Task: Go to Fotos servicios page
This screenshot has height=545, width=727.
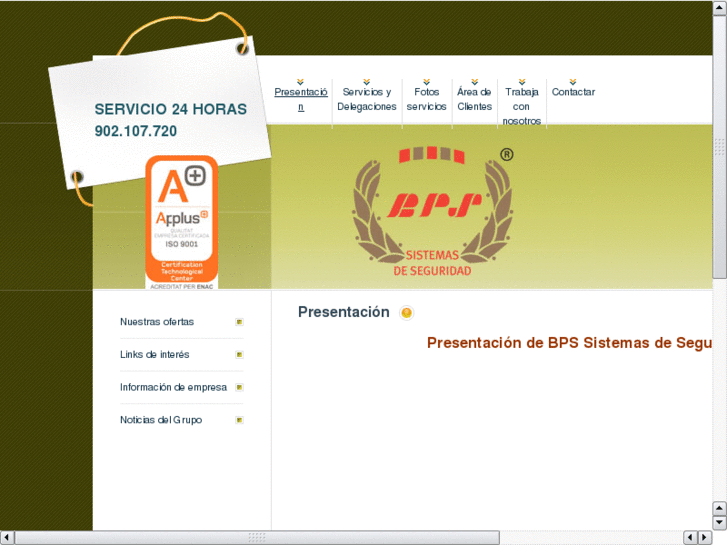Action: click(427, 99)
